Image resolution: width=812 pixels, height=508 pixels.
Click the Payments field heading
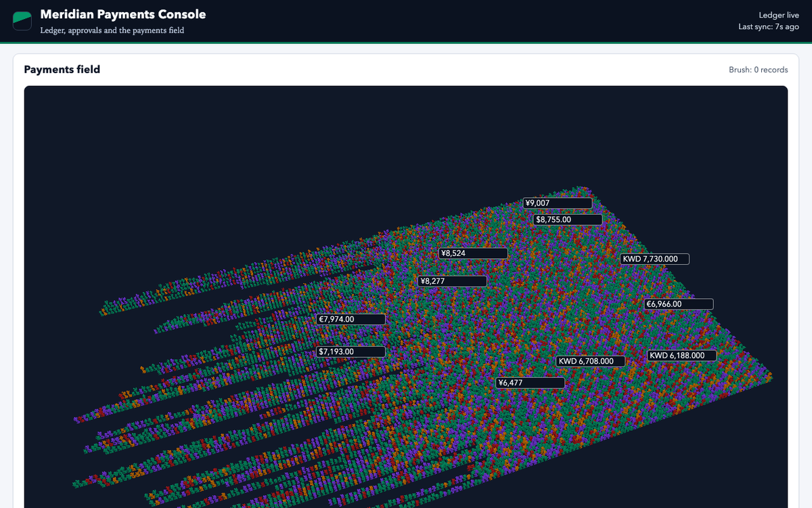[x=62, y=69]
